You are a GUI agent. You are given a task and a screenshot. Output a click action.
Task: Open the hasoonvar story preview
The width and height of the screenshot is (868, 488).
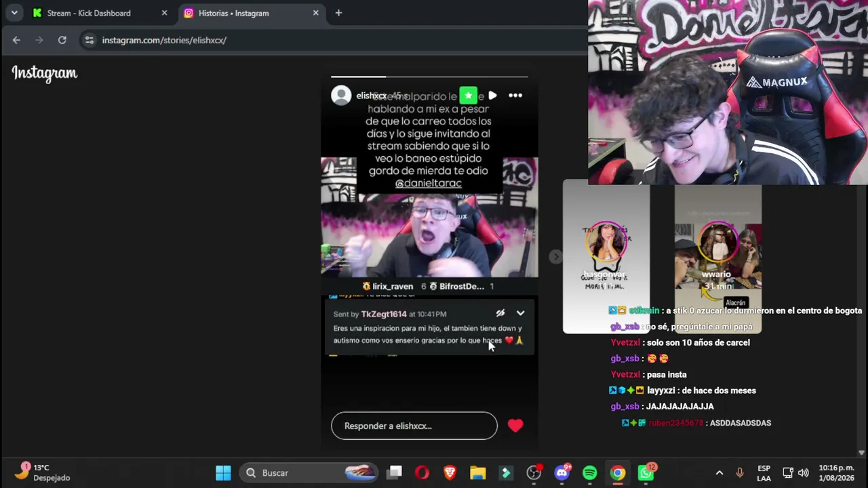pos(606,256)
